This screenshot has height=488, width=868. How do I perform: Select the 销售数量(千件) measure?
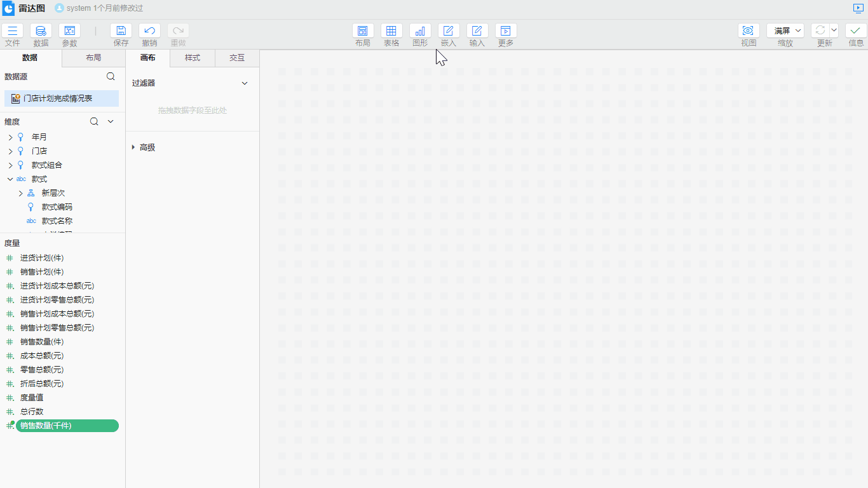(67, 426)
